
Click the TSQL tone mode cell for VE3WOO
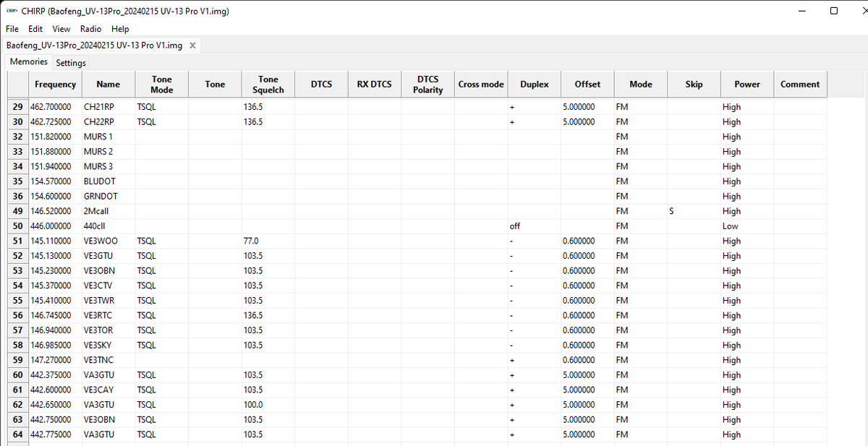coord(162,241)
